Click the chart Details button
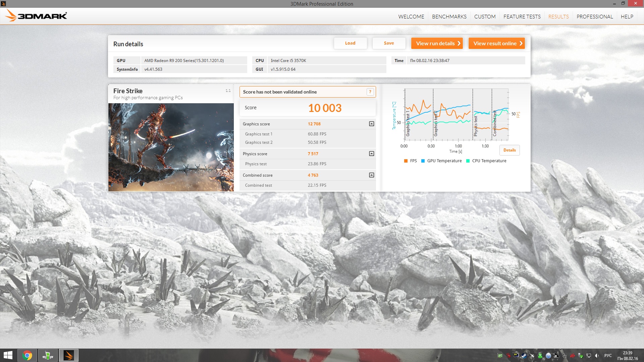Viewport: 644px width, 362px height. (x=509, y=150)
